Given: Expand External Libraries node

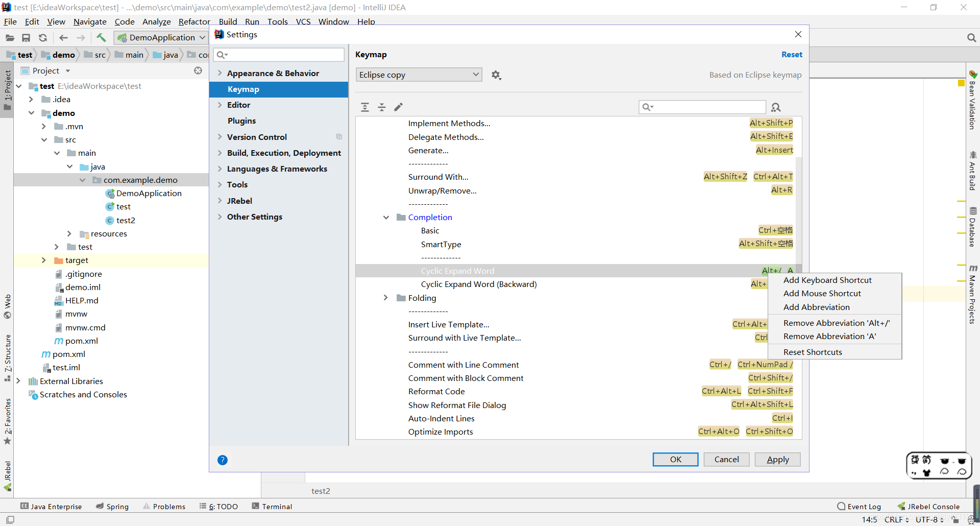Looking at the screenshot, I should tap(18, 381).
